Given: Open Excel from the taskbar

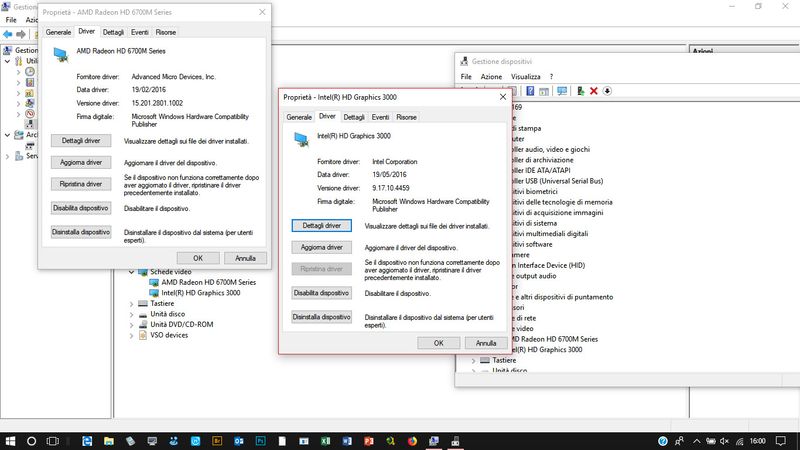Looking at the screenshot, I should tap(326, 441).
